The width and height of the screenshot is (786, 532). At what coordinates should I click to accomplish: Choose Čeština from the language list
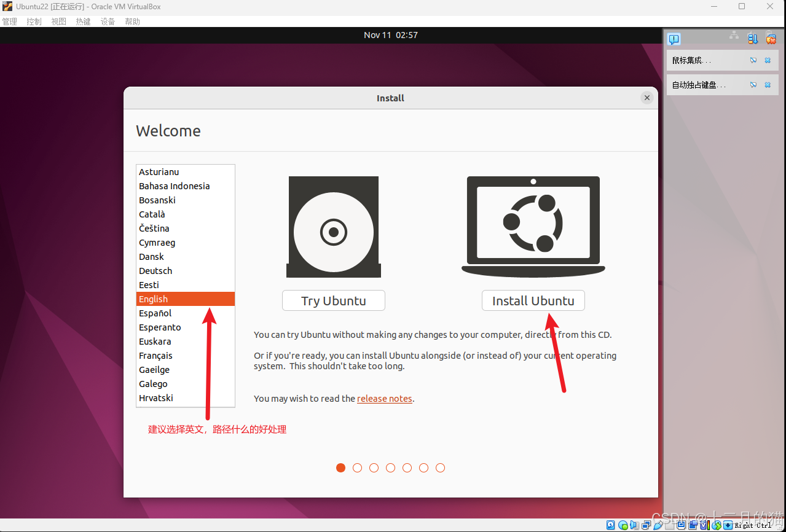tap(186, 229)
